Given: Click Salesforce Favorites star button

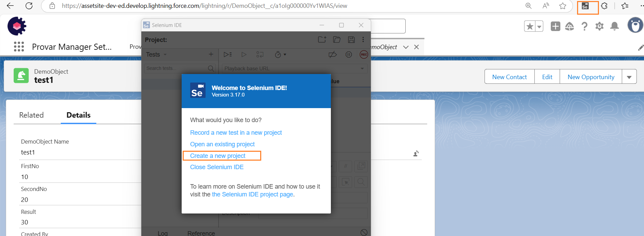Looking at the screenshot, I should coord(530,26).
